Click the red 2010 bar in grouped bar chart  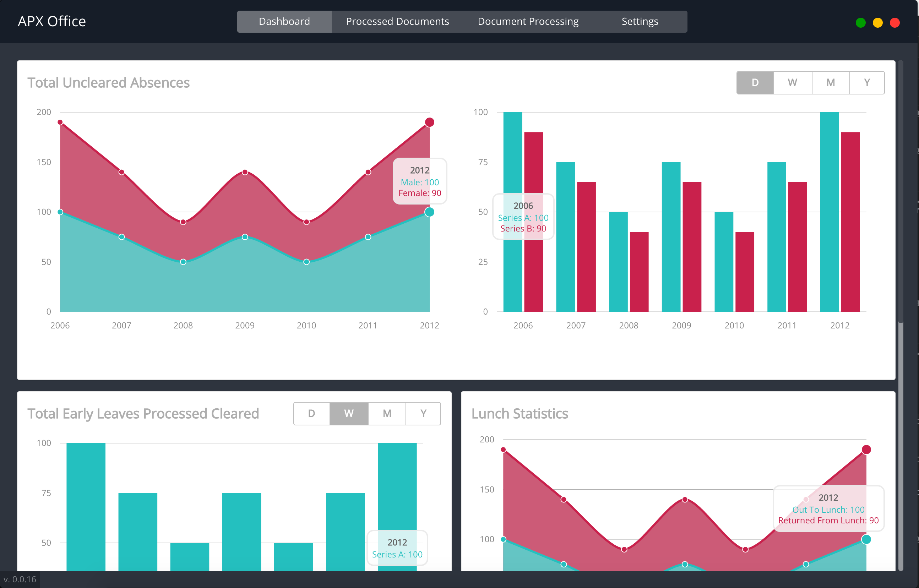click(745, 272)
